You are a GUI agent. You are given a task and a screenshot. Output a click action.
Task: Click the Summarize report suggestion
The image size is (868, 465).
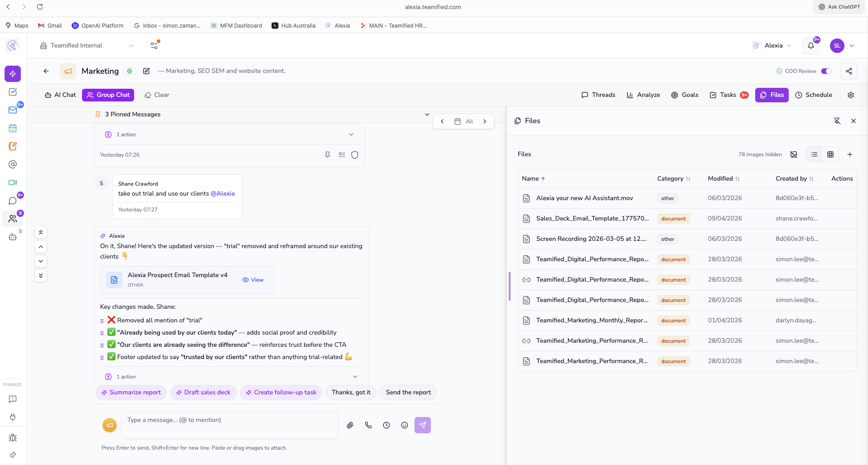pyautogui.click(x=131, y=393)
